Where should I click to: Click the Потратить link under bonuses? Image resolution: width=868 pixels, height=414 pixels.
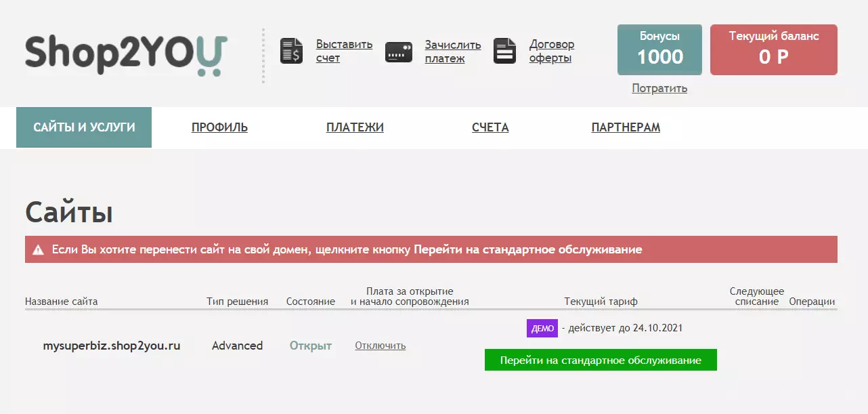click(x=659, y=88)
